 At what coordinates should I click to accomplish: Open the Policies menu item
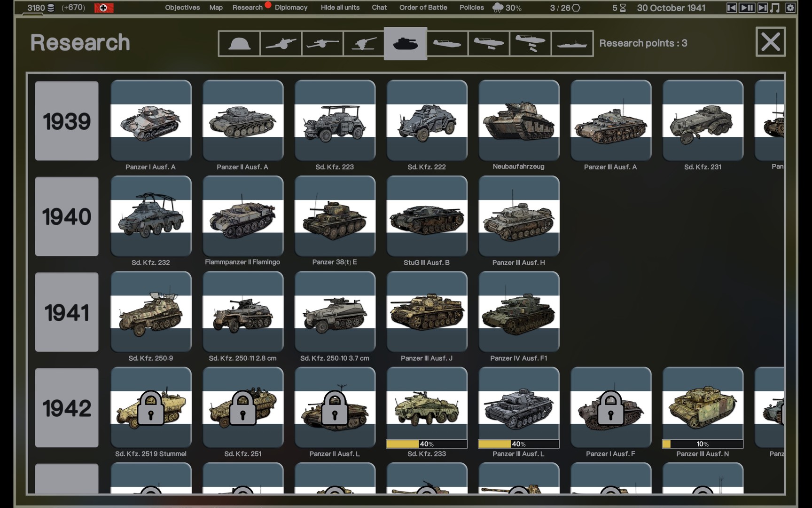pos(471,8)
